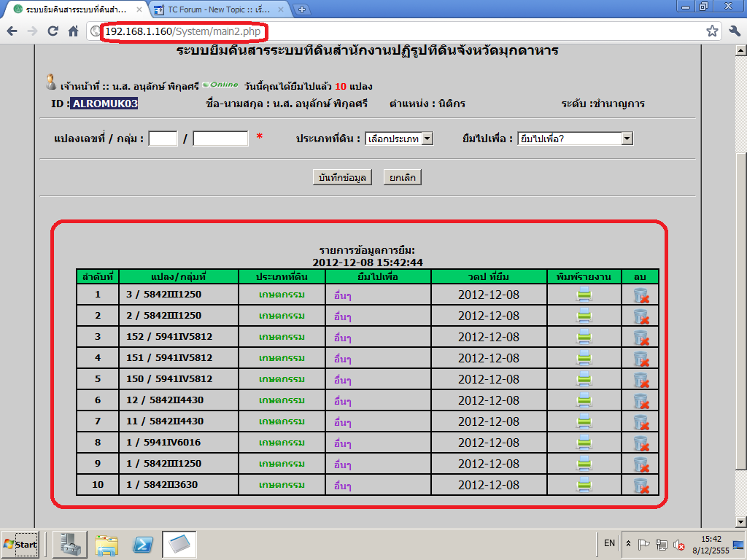Open browser home page

coord(73,31)
